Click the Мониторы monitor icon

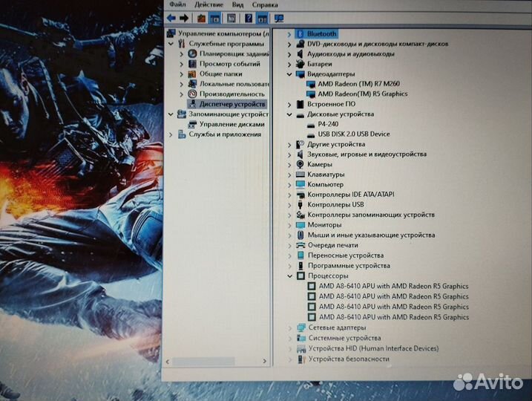pyautogui.click(x=301, y=225)
